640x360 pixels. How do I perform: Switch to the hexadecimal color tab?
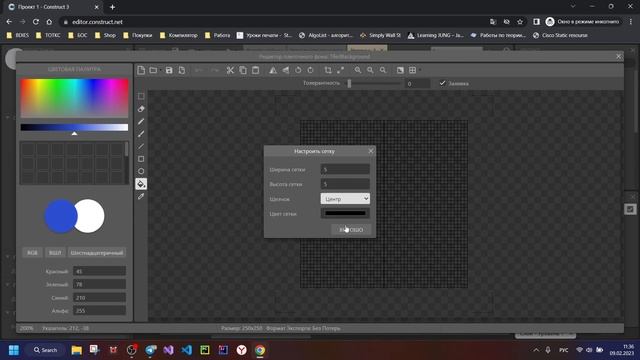tap(96, 253)
